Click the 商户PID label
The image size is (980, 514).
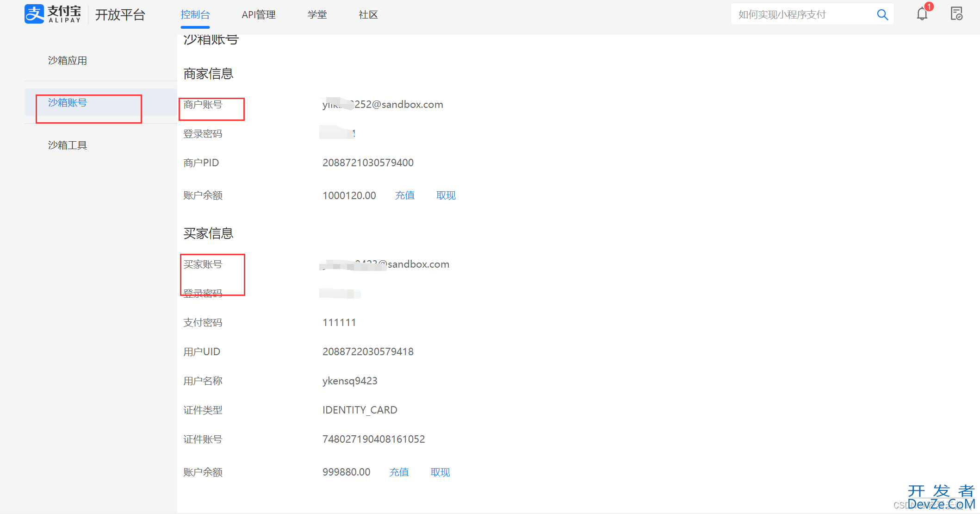(x=201, y=163)
